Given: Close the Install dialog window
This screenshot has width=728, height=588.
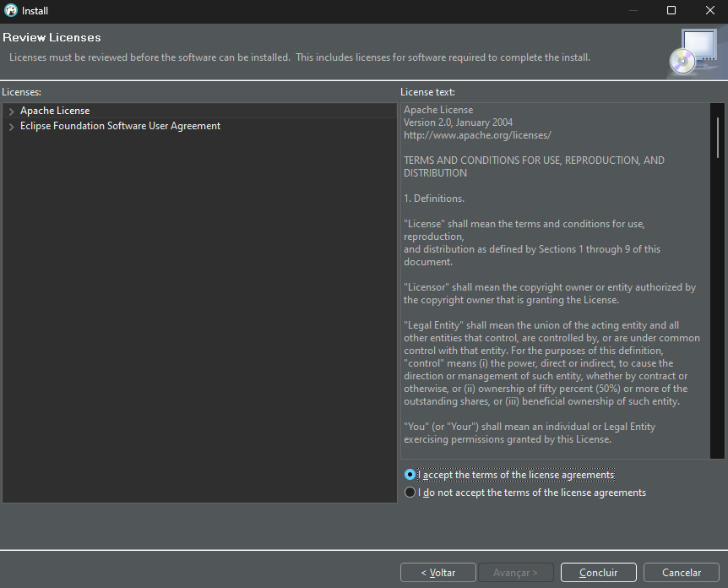Looking at the screenshot, I should click(710, 10).
